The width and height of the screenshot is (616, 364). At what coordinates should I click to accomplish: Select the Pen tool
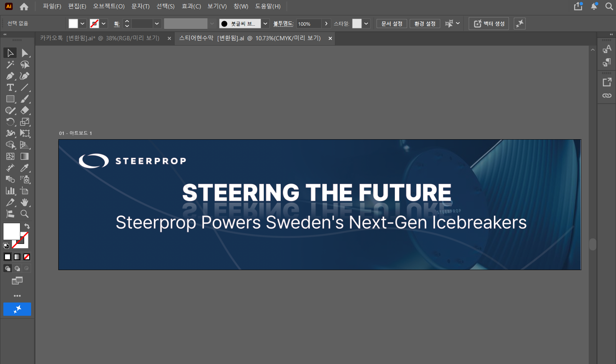point(10,76)
